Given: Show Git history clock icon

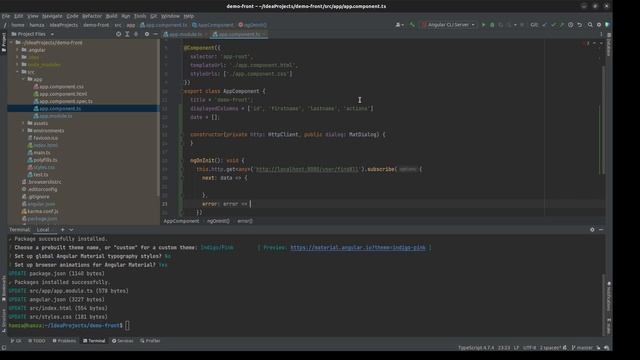Looking at the screenshot, I should pyautogui.click(x=571, y=25).
